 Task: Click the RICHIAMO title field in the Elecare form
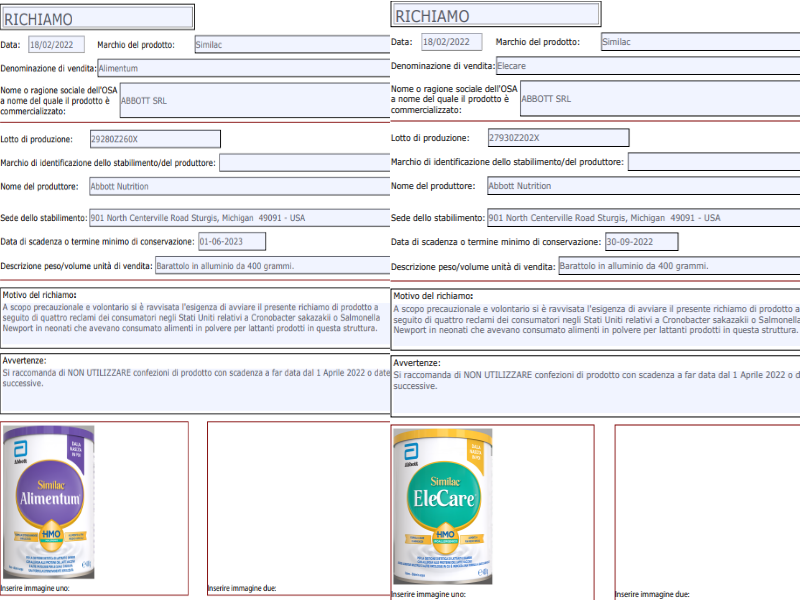coord(496,15)
